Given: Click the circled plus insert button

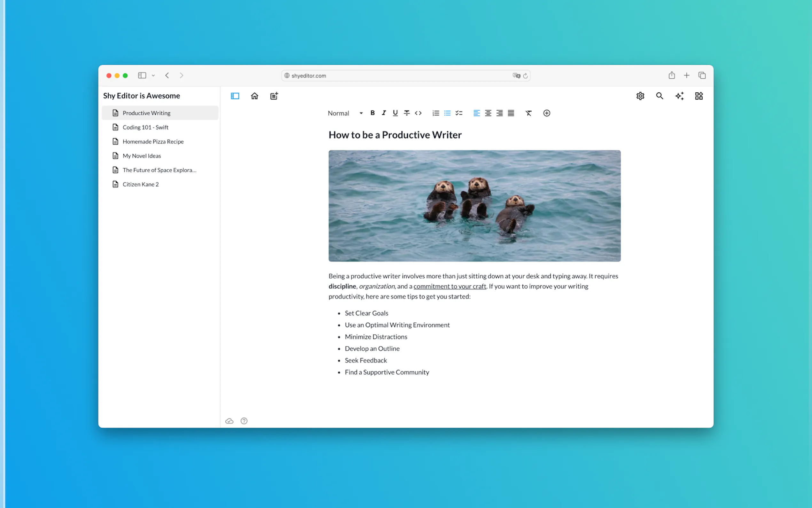Looking at the screenshot, I should 546,113.
